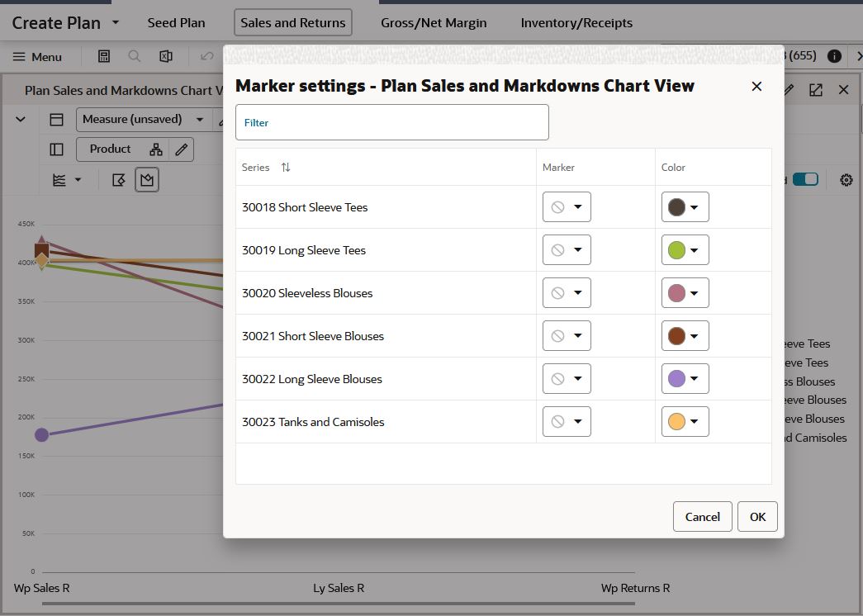This screenshot has height=616, width=863.
Task: Confirm Marker settings with OK
Action: tap(757, 516)
